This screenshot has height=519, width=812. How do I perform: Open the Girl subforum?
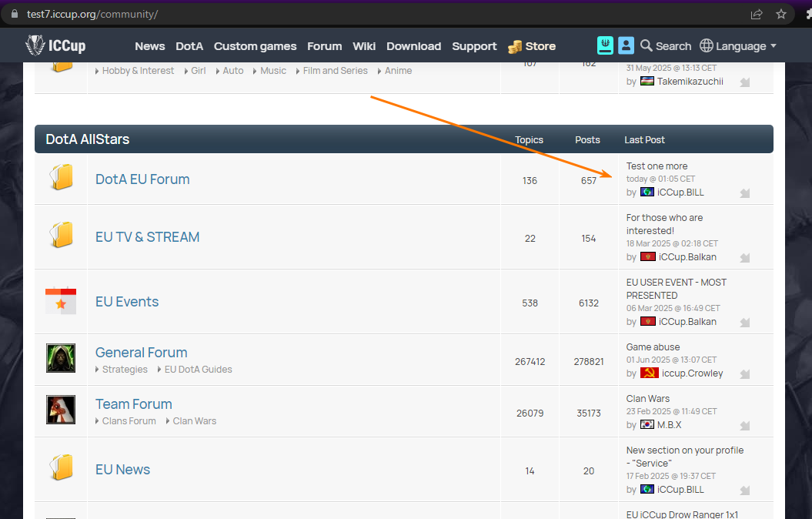[x=199, y=70]
